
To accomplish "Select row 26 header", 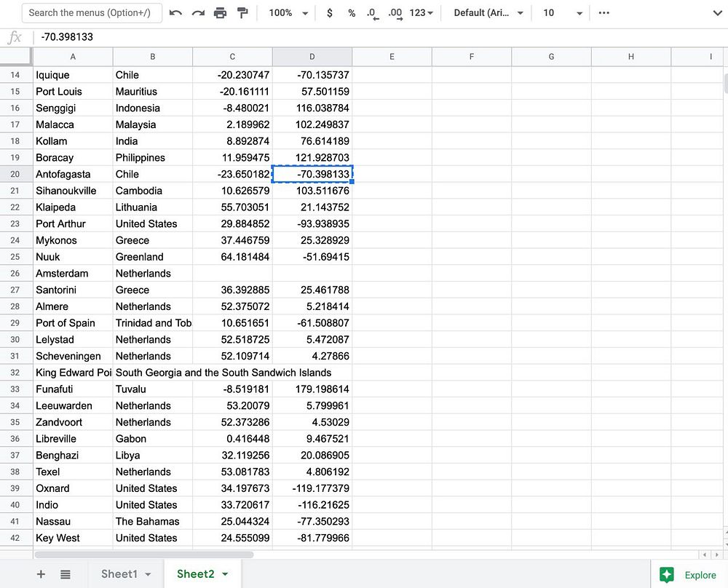I will (x=15, y=274).
